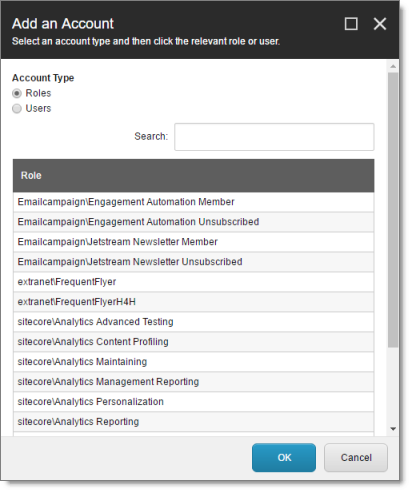Select Emailcampaign\Engagement Automation Unsubscribed role
Screen dimensions: 409x490
[x=193, y=222]
